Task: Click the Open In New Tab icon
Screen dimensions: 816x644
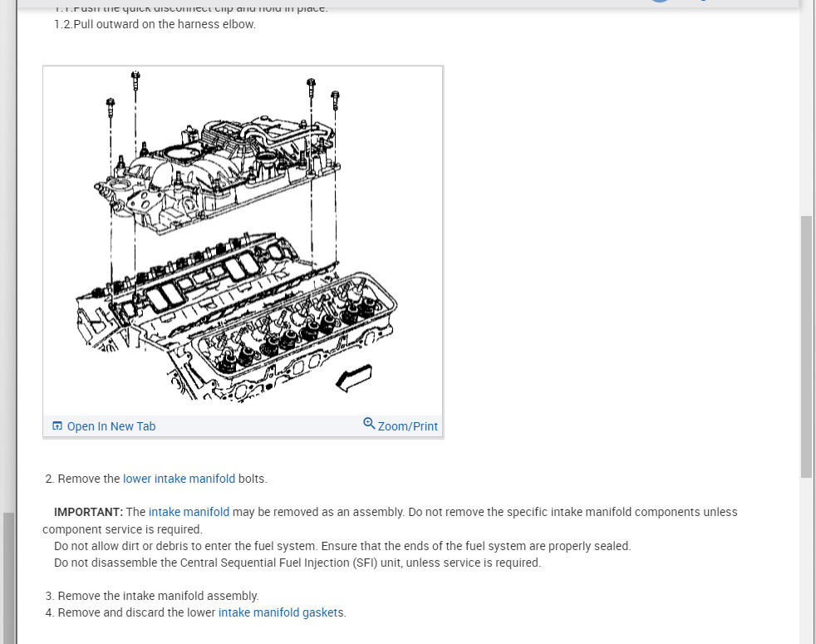Action: pyautogui.click(x=57, y=425)
